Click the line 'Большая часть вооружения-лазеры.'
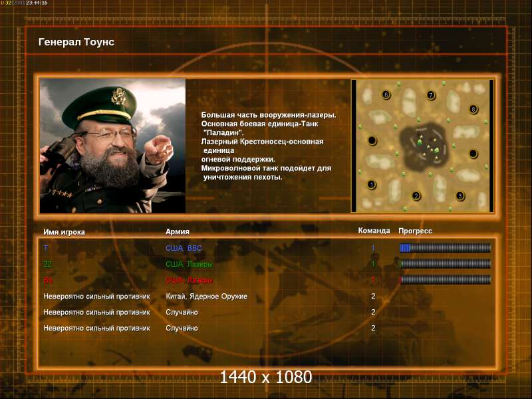This screenshot has width=532, height=399. pyautogui.click(x=269, y=115)
